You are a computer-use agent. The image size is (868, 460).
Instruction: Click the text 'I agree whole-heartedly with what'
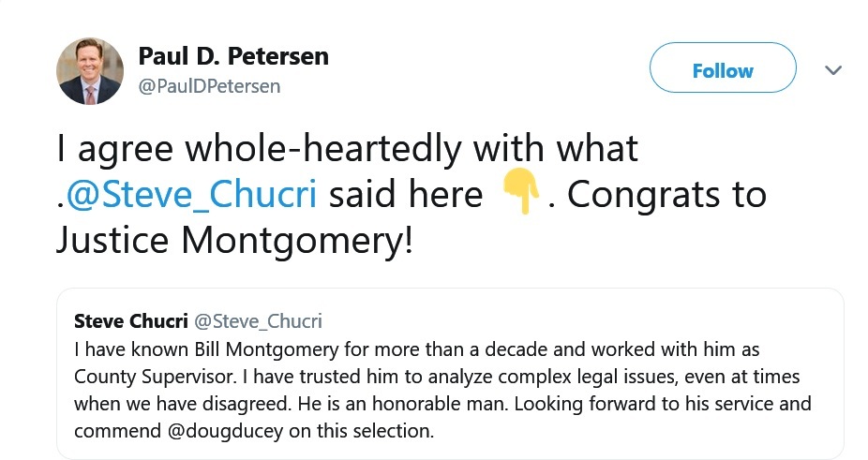[x=347, y=149]
